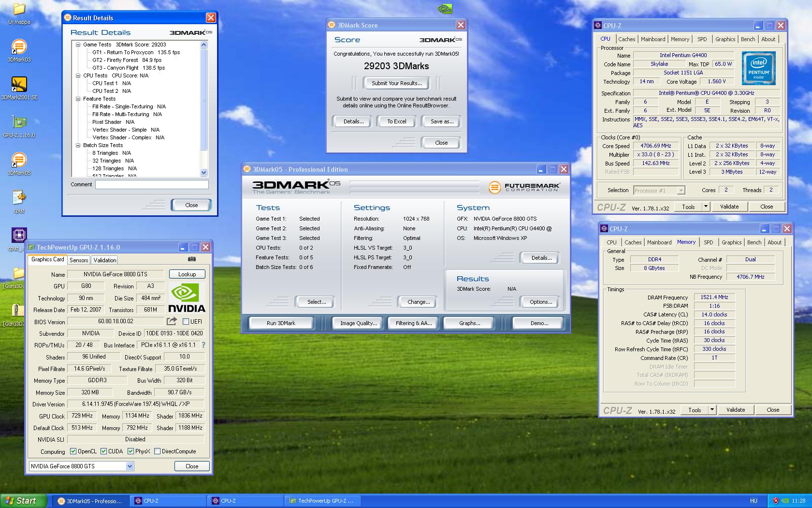Click Lookup button in GPU-Z
This screenshot has width=812, height=508.
pos(187,274)
